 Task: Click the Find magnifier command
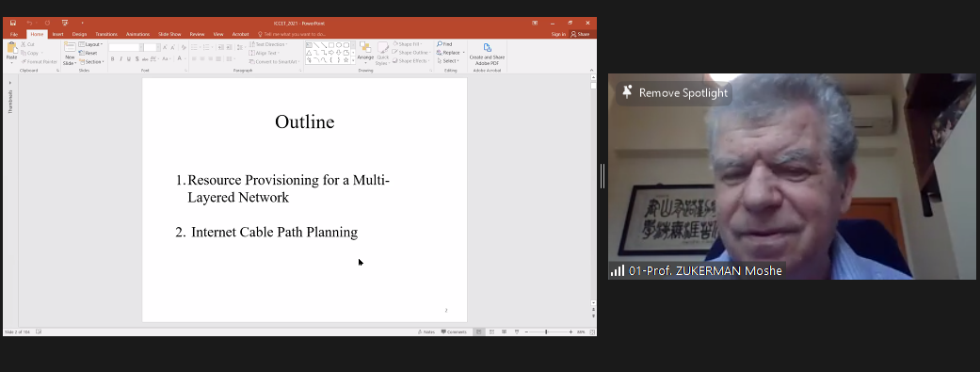click(x=444, y=44)
